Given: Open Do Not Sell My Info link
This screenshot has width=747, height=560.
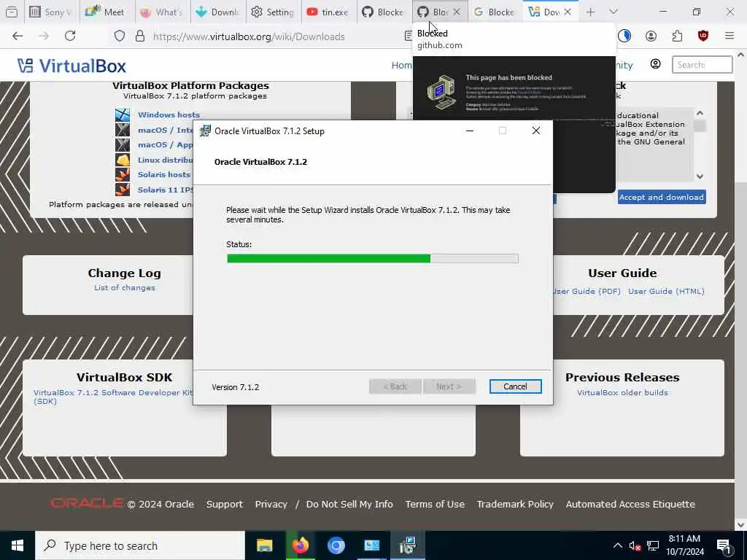Looking at the screenshot, I should (349, 504).
